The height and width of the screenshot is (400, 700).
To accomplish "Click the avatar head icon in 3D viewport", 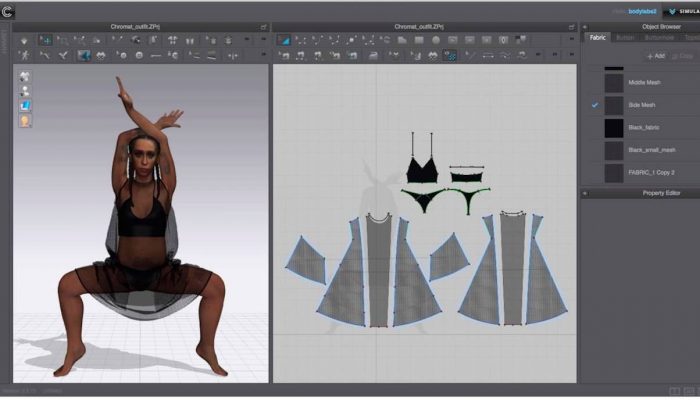I will coord(25,120).
